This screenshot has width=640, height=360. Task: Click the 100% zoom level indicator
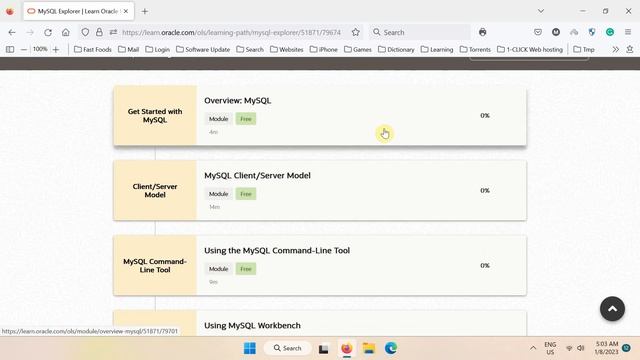40,49
